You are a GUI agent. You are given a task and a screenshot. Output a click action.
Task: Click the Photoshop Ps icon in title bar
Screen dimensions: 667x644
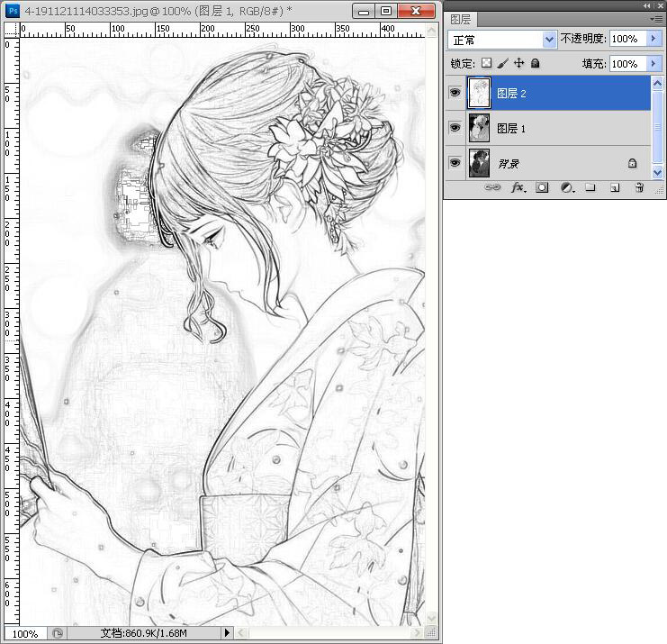[x=13, y=11]
